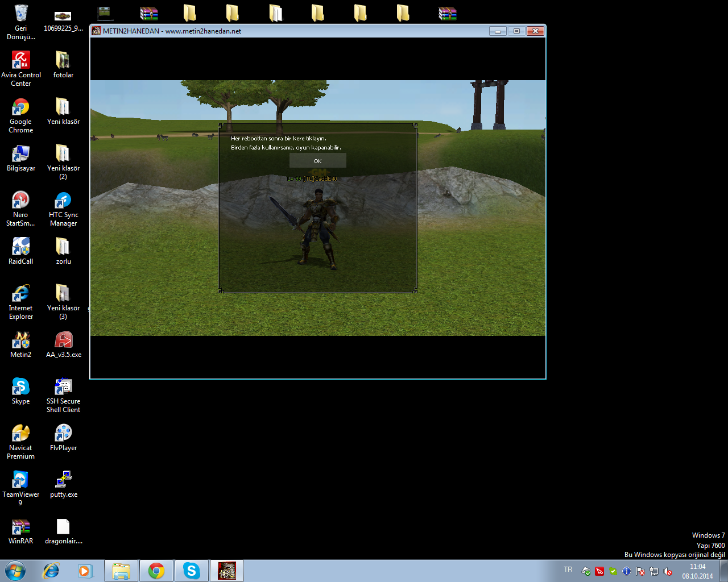Select the Avira Control Center icon

coord(21,69)
